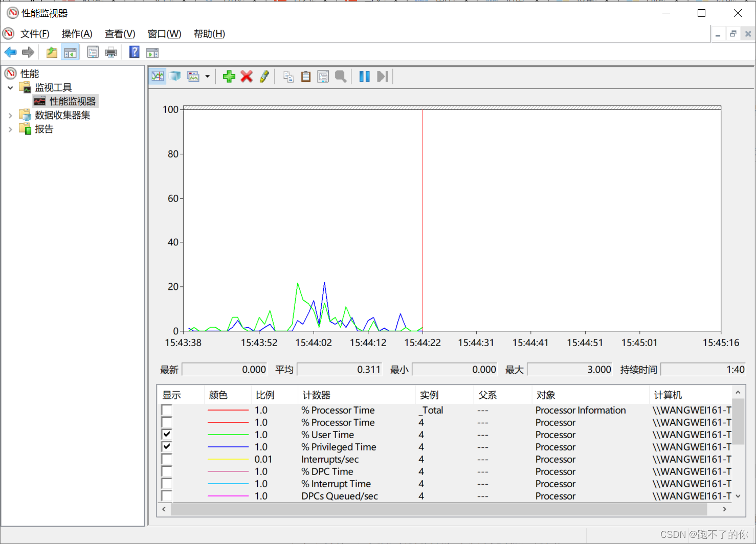Select the 性能 root tree node
Image resolution: width=756 pixels, height=544 pixels.
point(30,74)
